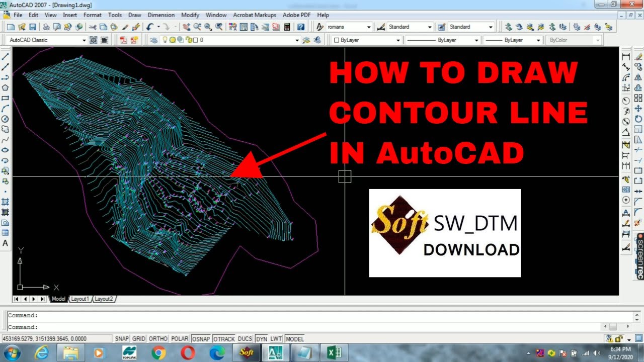
Task: Toggle OSNAP in status bar
Action: [201, 339]
